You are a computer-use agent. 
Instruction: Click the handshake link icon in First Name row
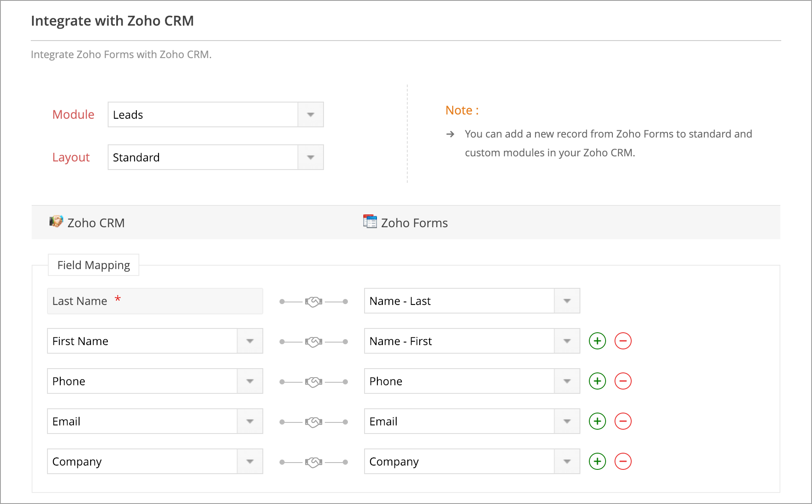314,342
